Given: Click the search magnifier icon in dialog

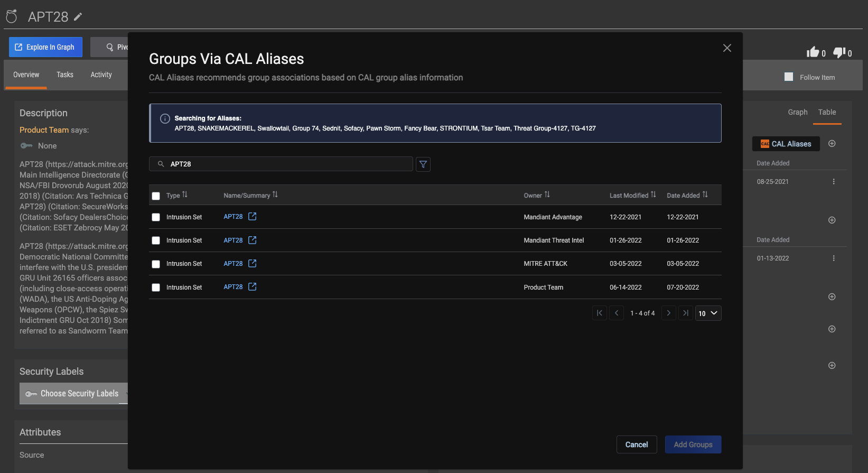Looking at the screenshot, I should click(161, 164).
